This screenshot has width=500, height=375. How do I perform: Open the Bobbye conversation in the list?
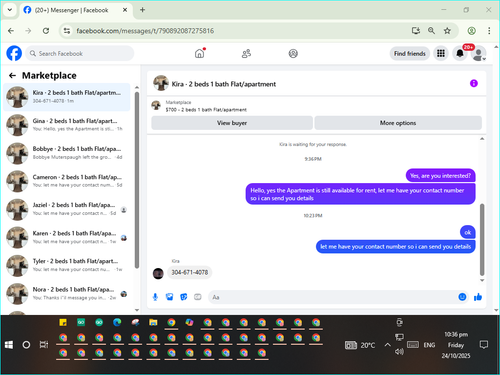coord(67,153)
